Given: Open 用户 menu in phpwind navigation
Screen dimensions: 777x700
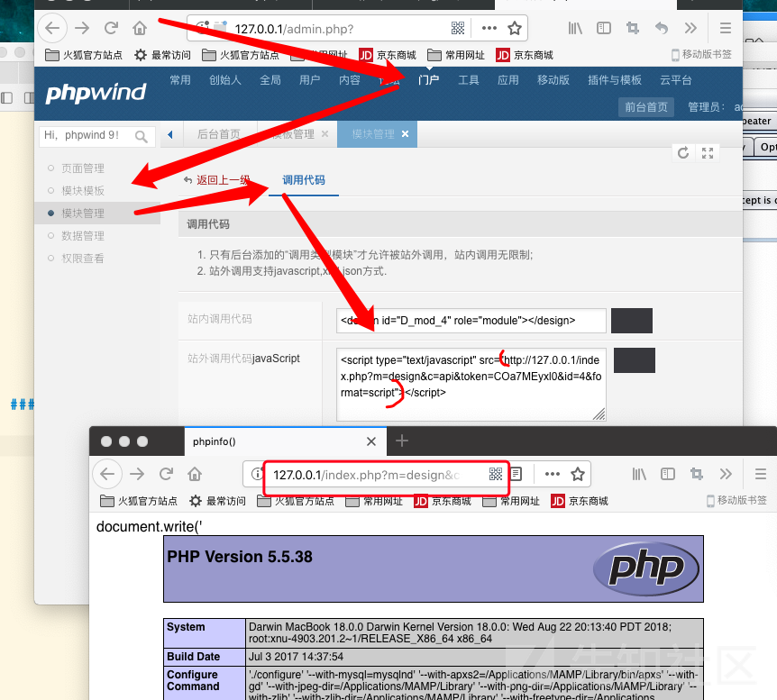Looking at the screenshot, I should (x=309, y=80).
